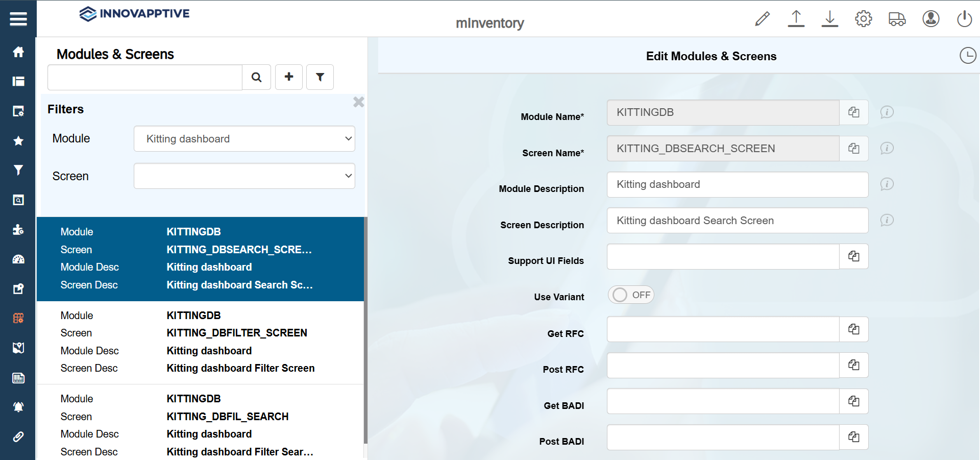
Task: Click the Module Description input field
Action: pyautogui.click(x=737, y=185)
